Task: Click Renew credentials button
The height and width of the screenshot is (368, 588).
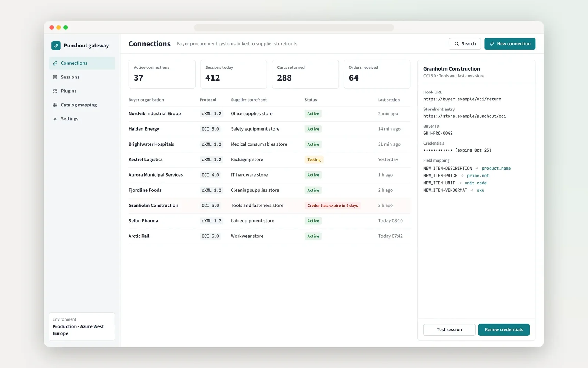Action: tap(504, 330)
